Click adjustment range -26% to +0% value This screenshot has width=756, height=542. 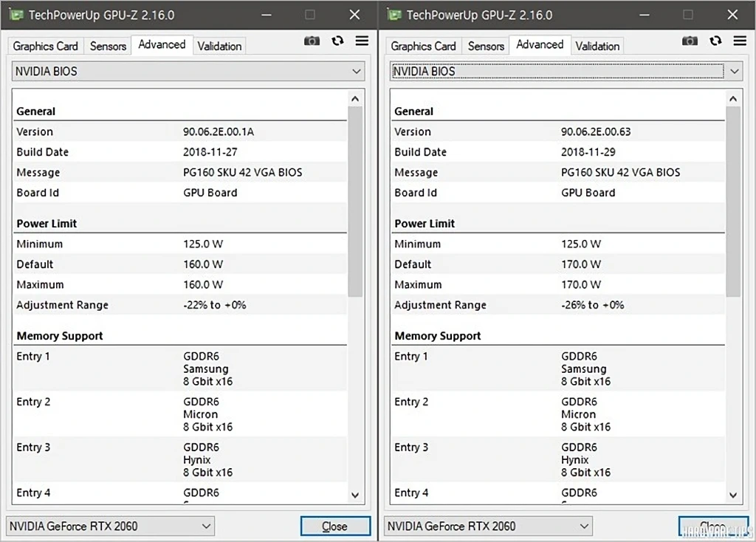593,305
